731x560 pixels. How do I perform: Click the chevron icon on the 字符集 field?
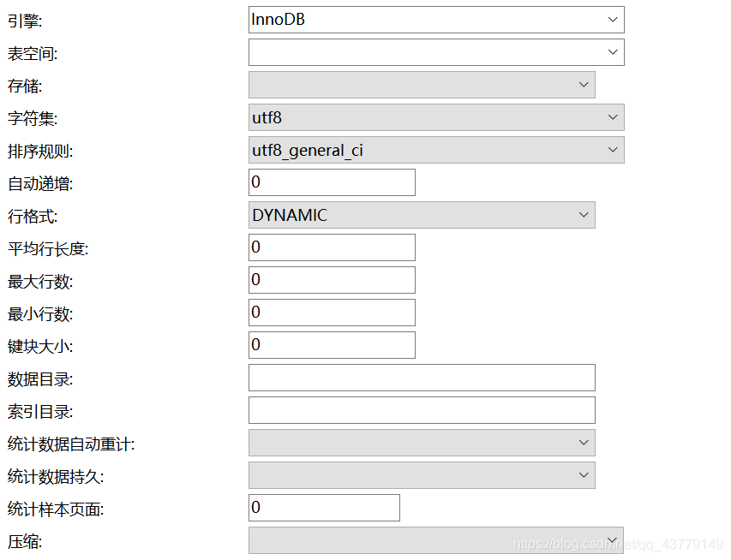pos(613,117)
